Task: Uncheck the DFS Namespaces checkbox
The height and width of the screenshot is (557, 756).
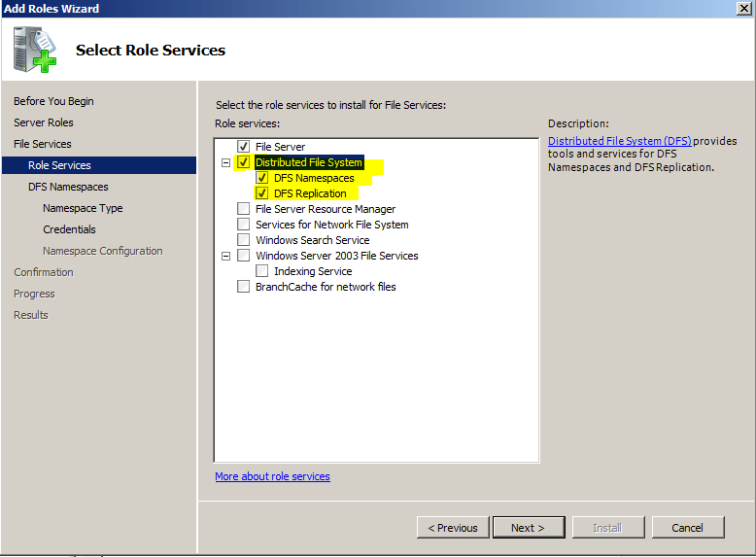Action: [261, 178]
